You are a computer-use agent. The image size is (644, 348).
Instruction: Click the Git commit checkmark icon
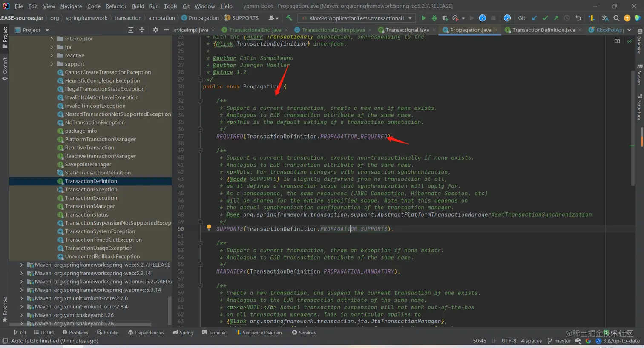click(x=545, y=18)
